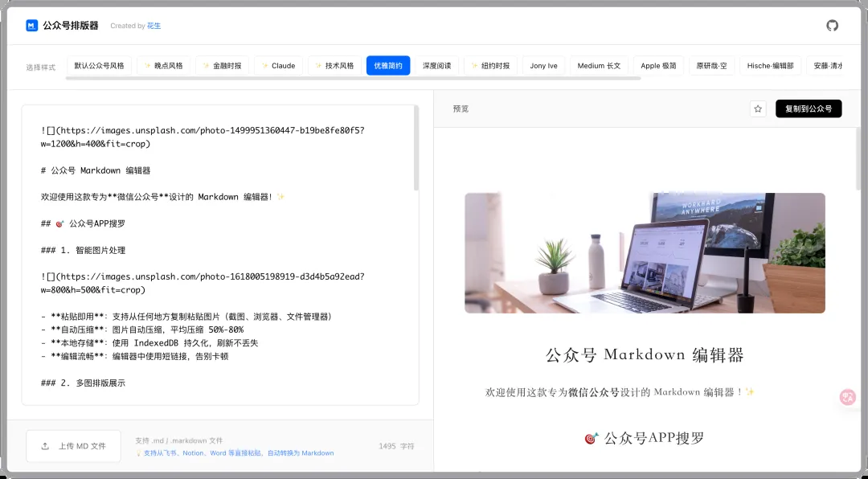Select the Jony Ive style
The image size is (868, 479).
[x=543, y=66]
